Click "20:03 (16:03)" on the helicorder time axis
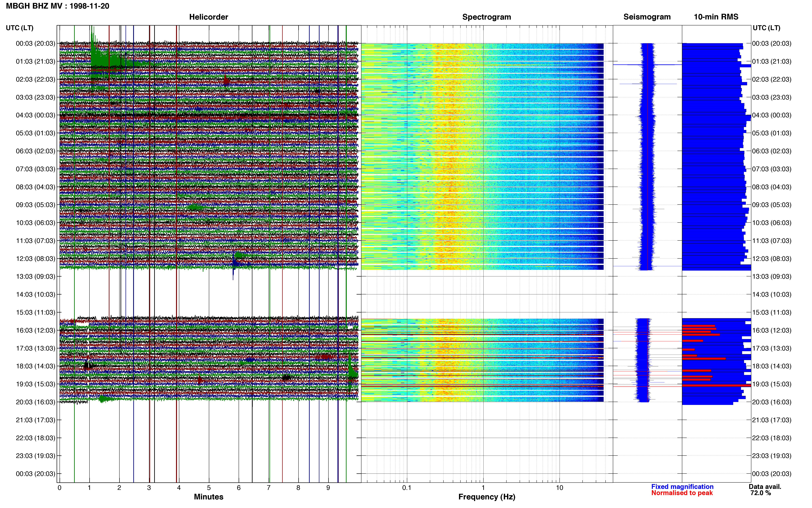This screenshot has width=812, height=508. point(35,402)
